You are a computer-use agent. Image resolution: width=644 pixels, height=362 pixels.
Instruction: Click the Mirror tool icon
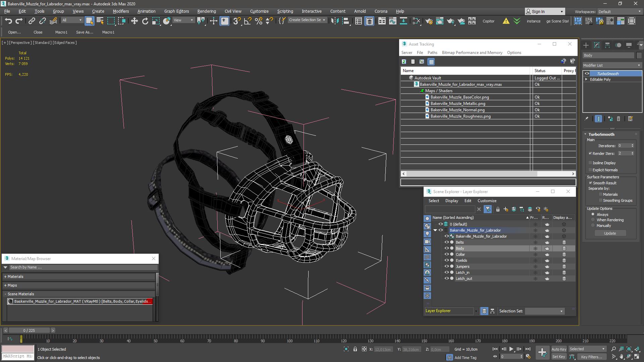tap(334, 21)
